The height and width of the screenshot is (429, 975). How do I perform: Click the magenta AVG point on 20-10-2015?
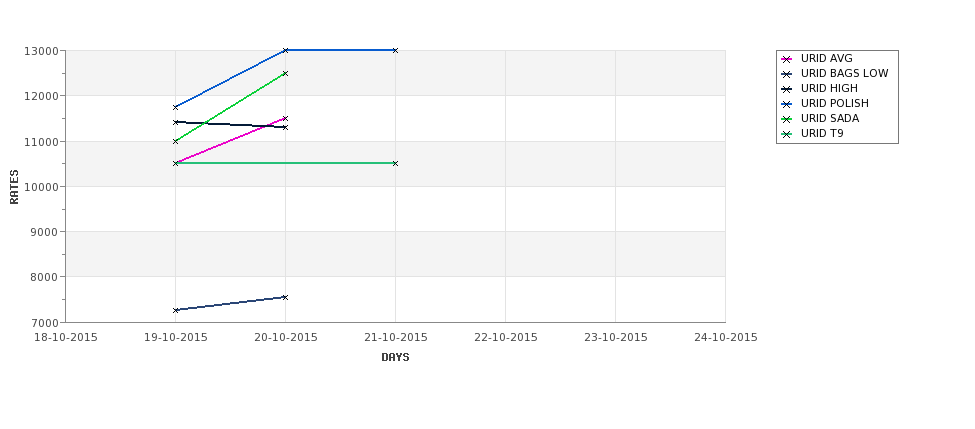click(x=285, y=118)
